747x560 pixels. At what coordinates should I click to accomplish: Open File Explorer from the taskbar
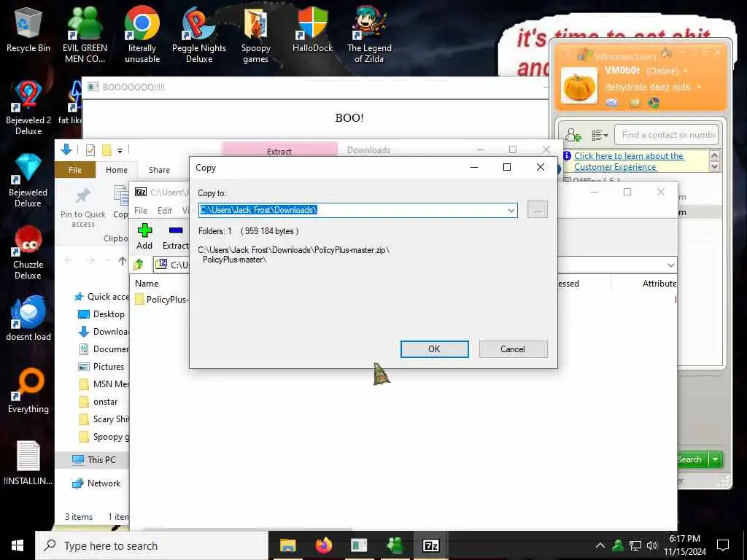287,545
